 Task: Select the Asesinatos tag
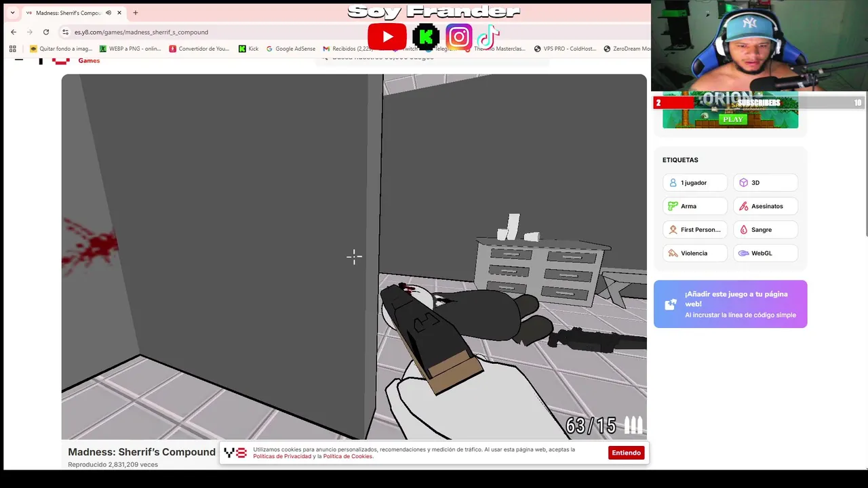(766, 206)
